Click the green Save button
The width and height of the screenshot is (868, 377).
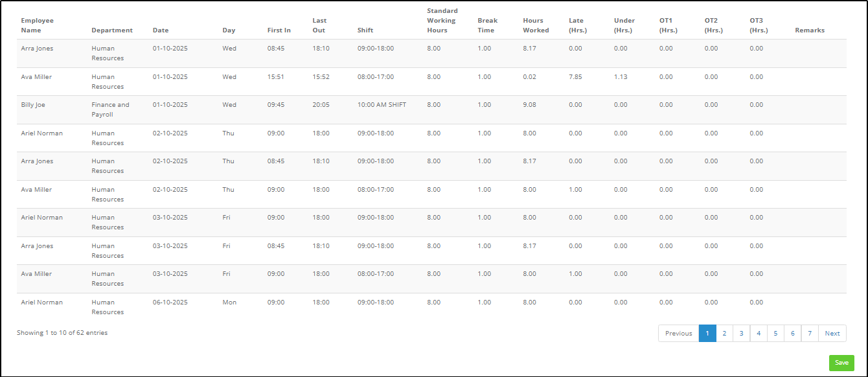[x=841, y=363]
